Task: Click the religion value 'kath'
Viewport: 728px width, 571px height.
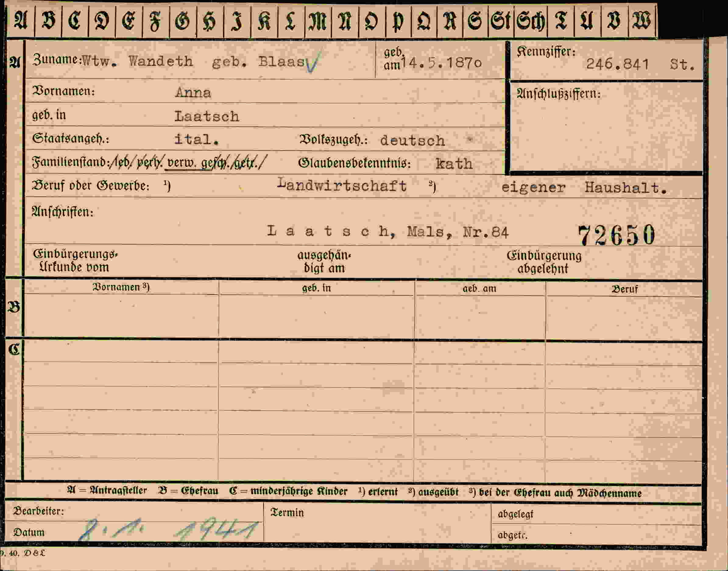Action: point(454,164)
